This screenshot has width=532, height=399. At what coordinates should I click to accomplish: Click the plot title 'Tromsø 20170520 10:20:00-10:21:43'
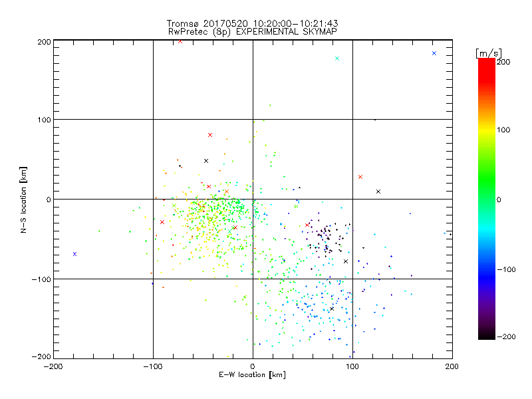[253, 23]
